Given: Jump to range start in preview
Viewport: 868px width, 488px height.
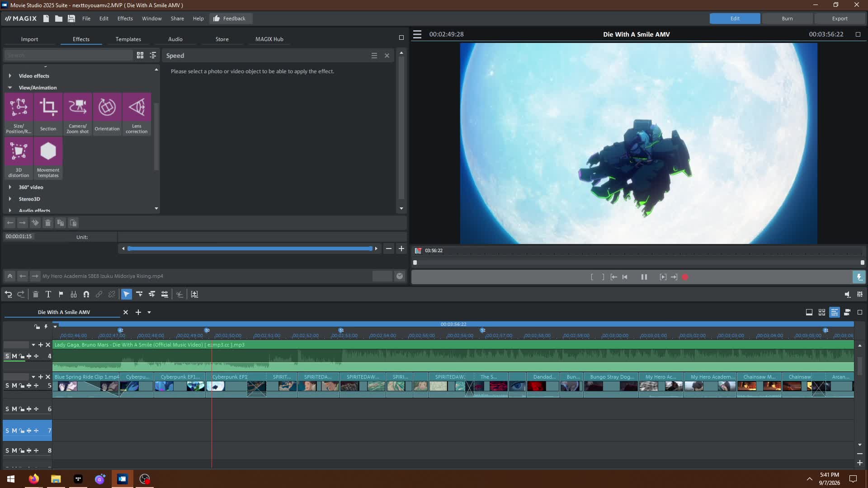Looking at the screenshot, I should (x=613, y=277).
